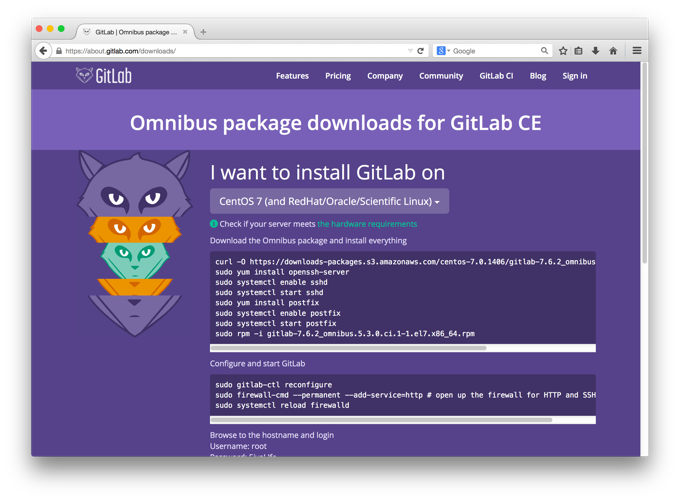Open the Community page
The width and height of the screenshot is (680, 501).
point(441,76)
